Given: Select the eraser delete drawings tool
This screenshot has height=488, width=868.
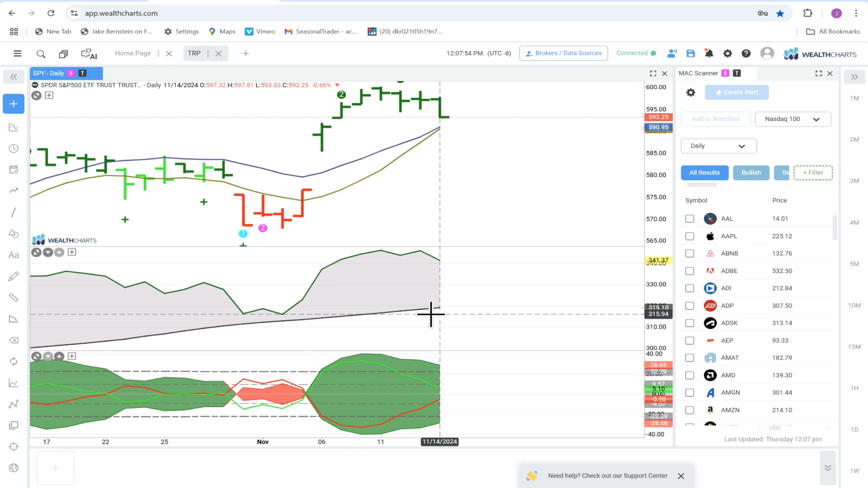Looking at the screenshot, I should pyautogui.click(x=14, y=340).
